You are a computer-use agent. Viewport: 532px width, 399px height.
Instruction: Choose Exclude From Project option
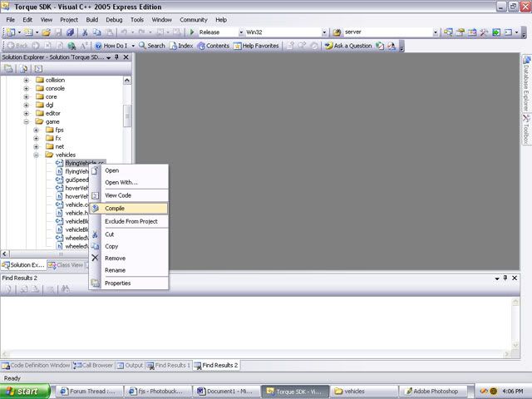click(x=131, y=221)
